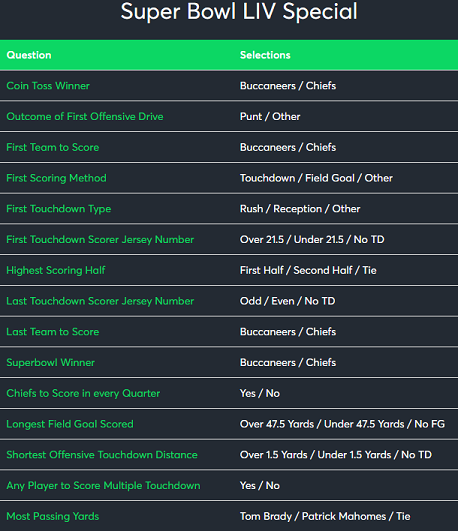The width and height of the screenshot is (458, 531).
Task: Click the Question column header
Action: click(x=29, y=55)
